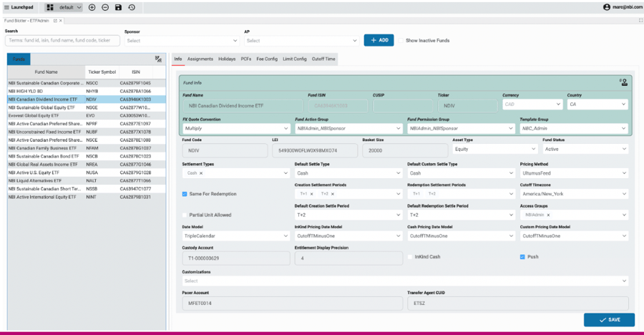Click the user icon in Fund Info header

(623, 82)
